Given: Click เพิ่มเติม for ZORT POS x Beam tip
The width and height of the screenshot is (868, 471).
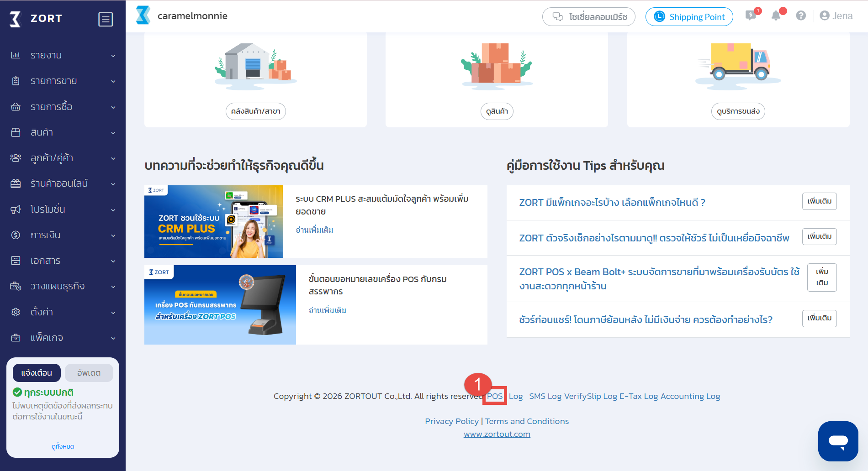Looking at the screenshot, I should pos(822,277).
